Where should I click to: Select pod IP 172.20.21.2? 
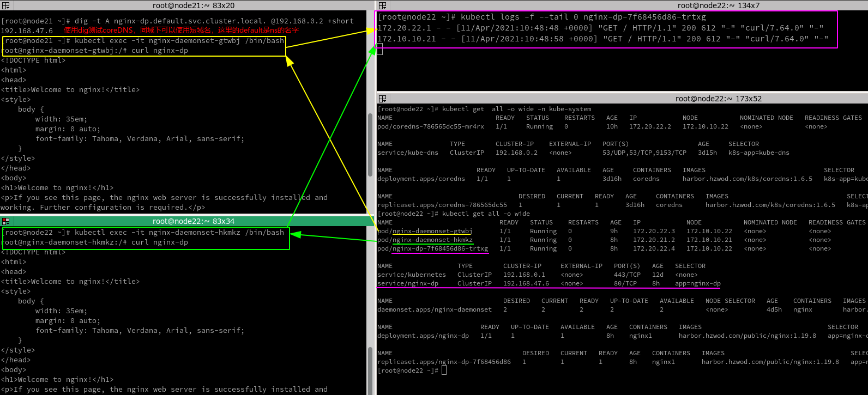tap(654, 240)
